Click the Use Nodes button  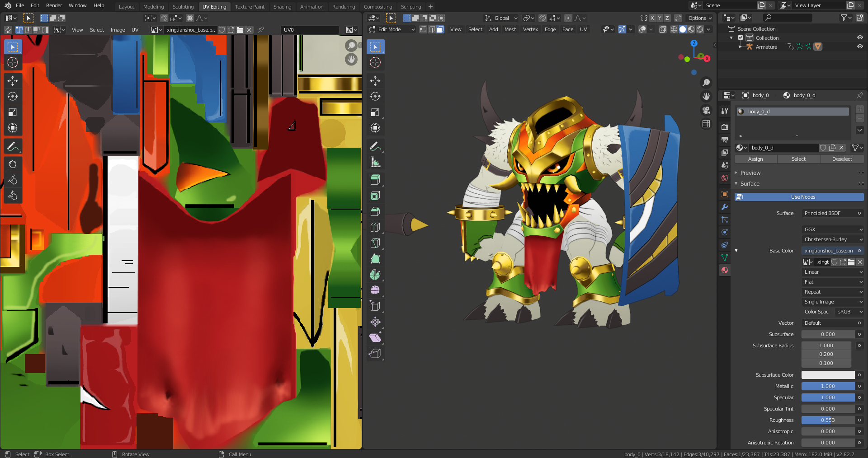(799, 197)
